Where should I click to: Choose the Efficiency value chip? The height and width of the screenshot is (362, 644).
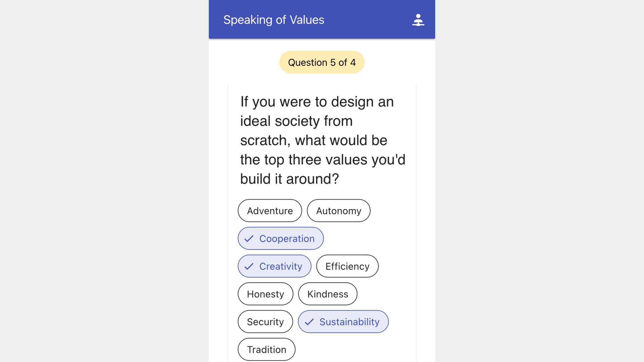[347, 266]
